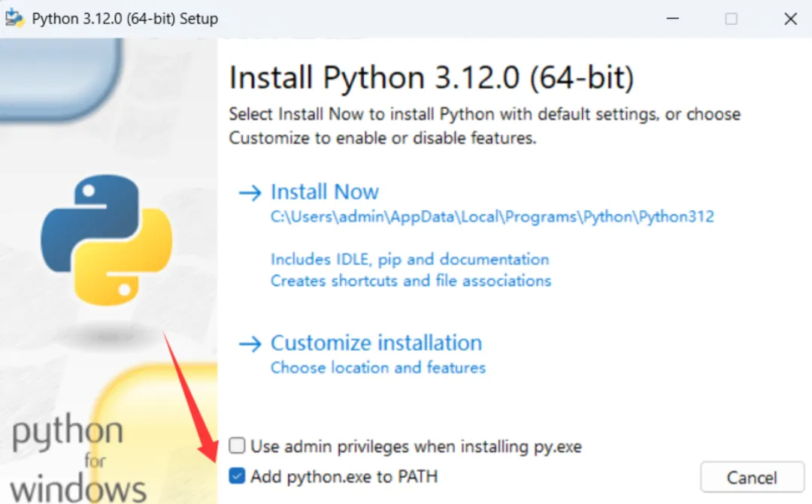Click the Customize installation arrow icon
This screenshot has width=812, height=504.
(x=250, y=343)
